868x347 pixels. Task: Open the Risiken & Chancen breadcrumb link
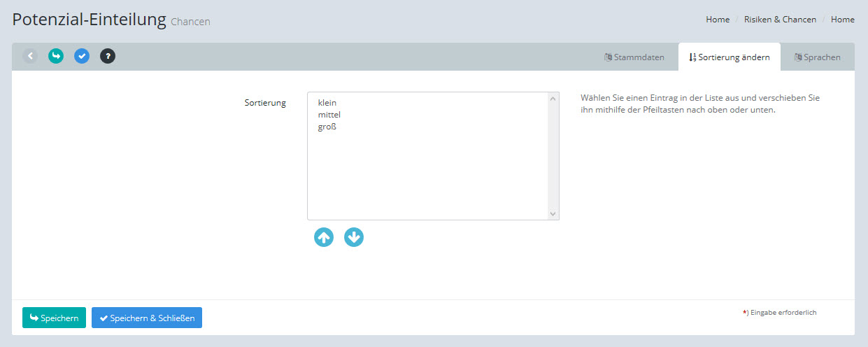[x=780, y=20]
